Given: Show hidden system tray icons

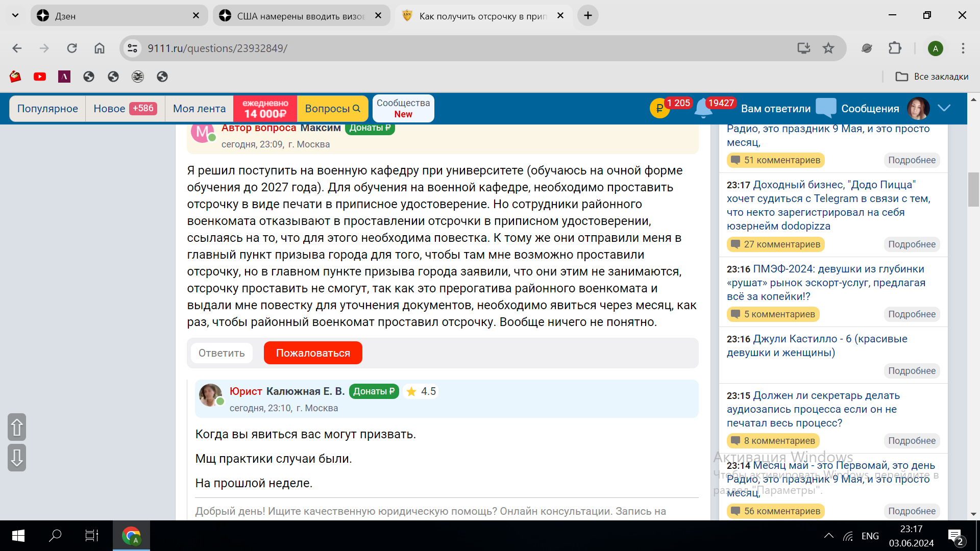Looking at the screenshot, I should click(828, 536).
